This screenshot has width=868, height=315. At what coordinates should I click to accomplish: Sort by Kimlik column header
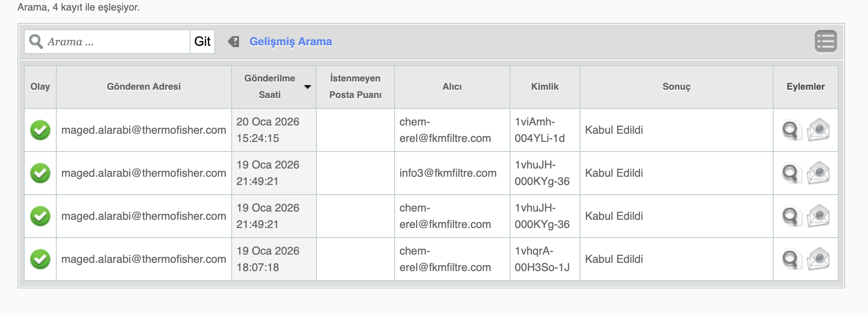point(545,87)
